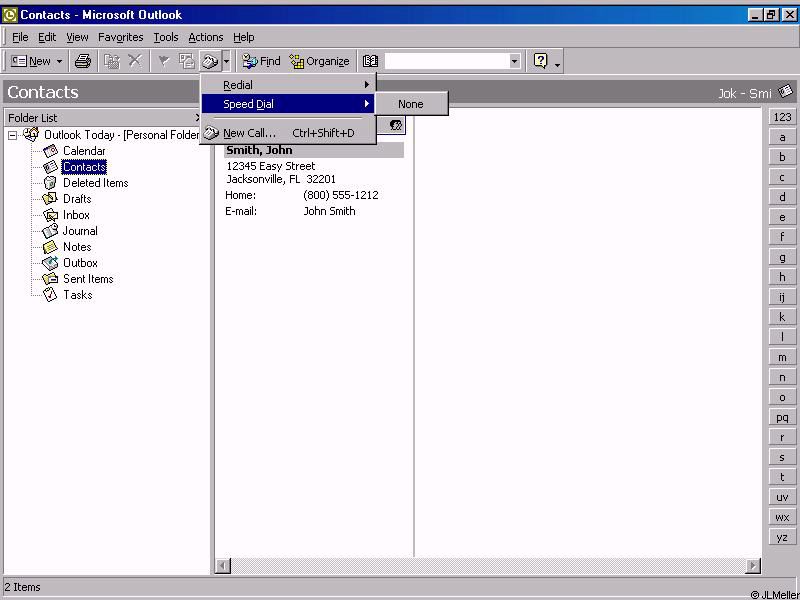This screenshot has width=800, height=600.
Task: Open the Address Book icon
Action: tap(370, 61)
